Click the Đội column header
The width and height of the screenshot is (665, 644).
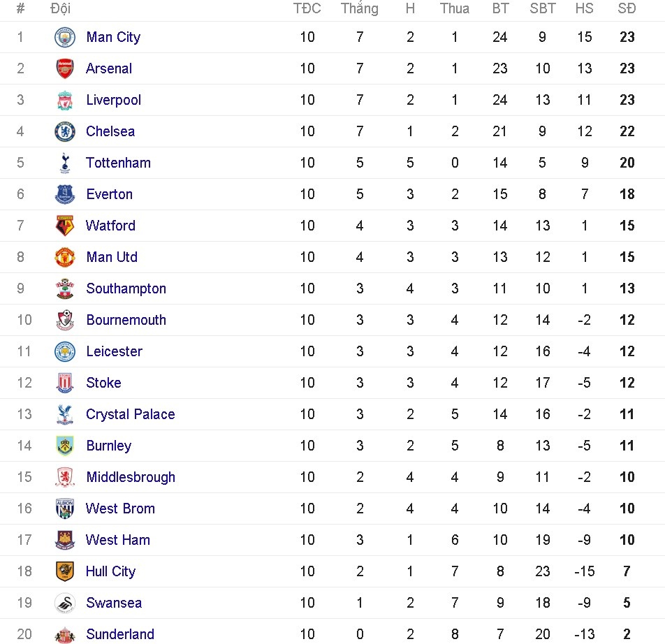click(x=60, y=8)
